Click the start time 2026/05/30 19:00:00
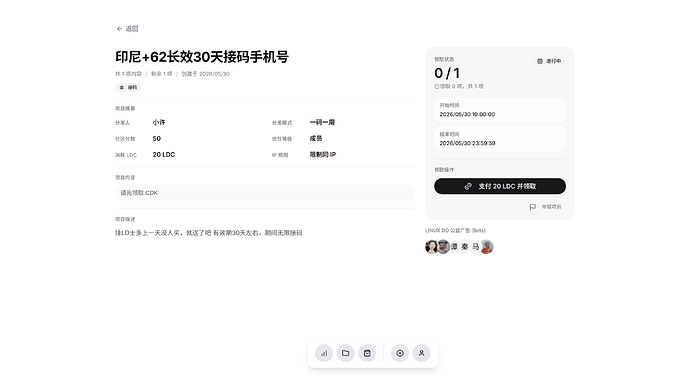Image resolution: width=690 pixels, height=376 pixels. click(467, 114)
